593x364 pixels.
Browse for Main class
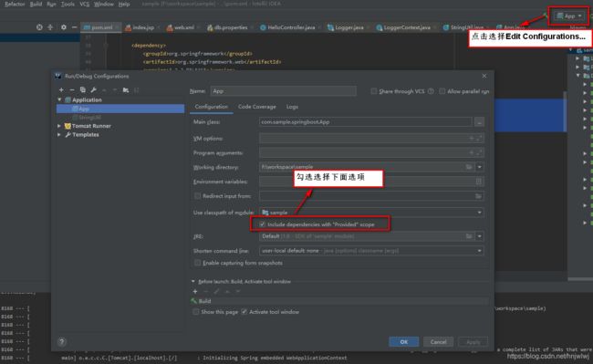tap(479, 122)
